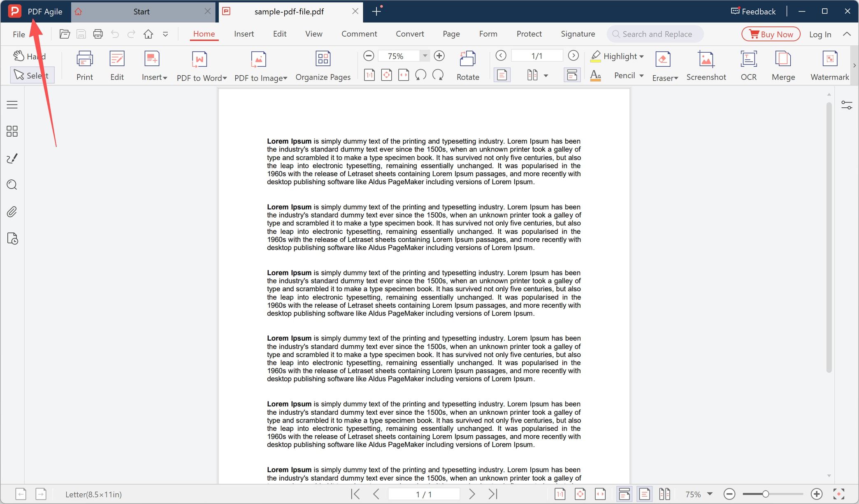
Task: Click Log In
Action: coord(820,35)
